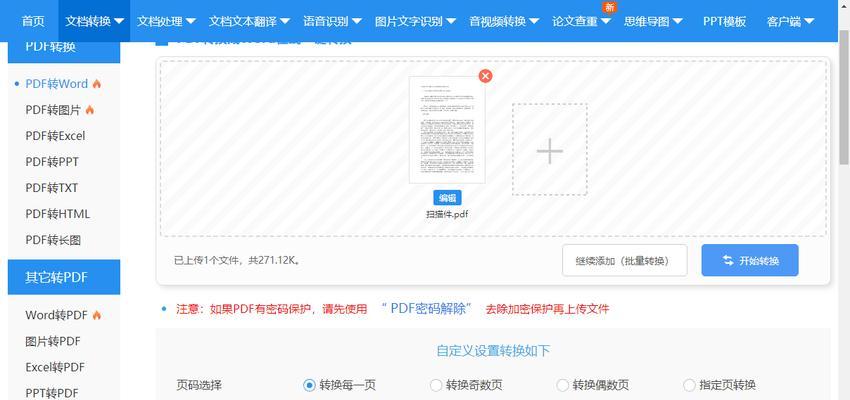
Task: Select PDF转图片 in the sidebar
Action: (x=53, y=110)
